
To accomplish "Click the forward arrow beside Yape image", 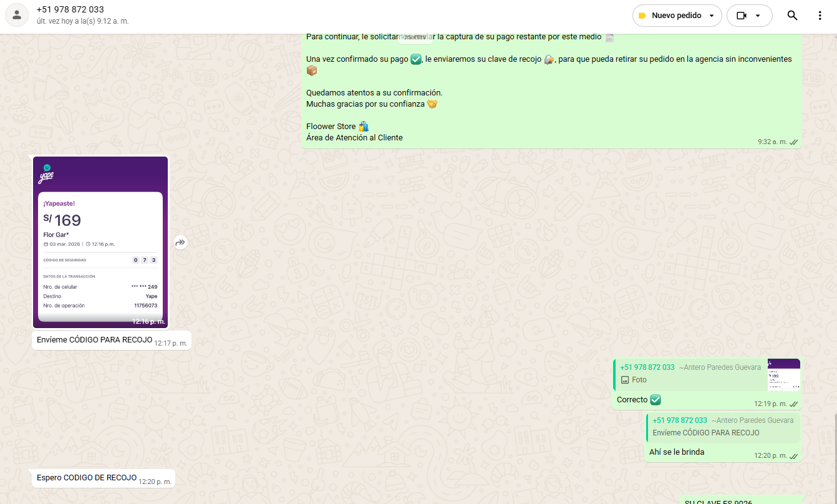I will [180, 243].
